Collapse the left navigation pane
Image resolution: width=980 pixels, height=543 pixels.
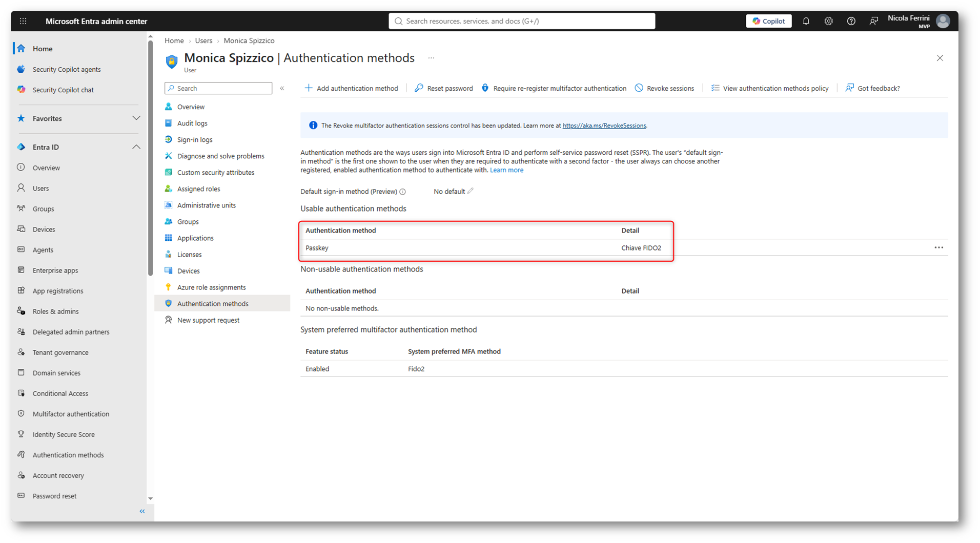click(x=142, y=511)
